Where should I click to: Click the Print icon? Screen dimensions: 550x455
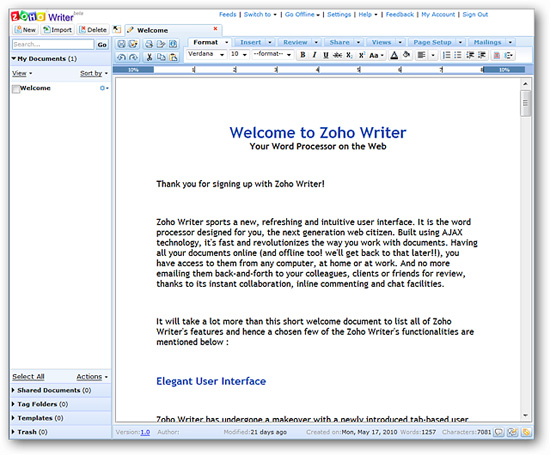[x=149, y=44]
